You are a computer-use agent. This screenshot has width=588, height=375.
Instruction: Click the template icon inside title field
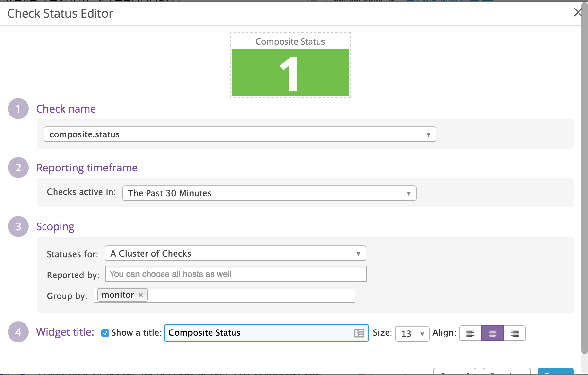(x=359, y=333)
